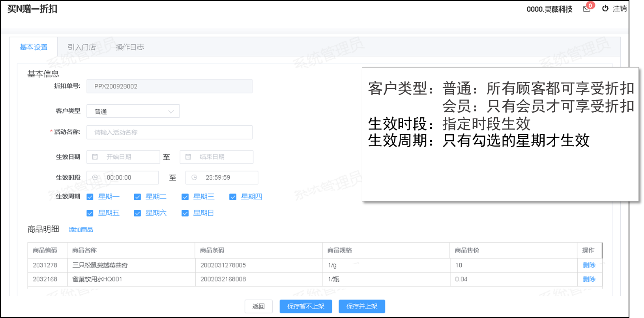Toggle the 星期三 checkbox
This screenshot has height=318, width=644.
coord(185,197)
